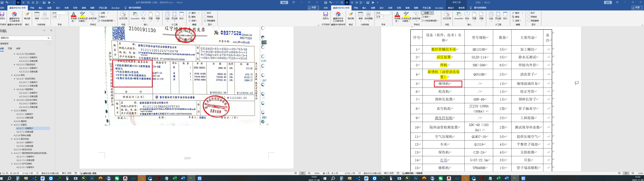
Task: Click save icon in left window quick access toolbar
Action: click(2, 3)
